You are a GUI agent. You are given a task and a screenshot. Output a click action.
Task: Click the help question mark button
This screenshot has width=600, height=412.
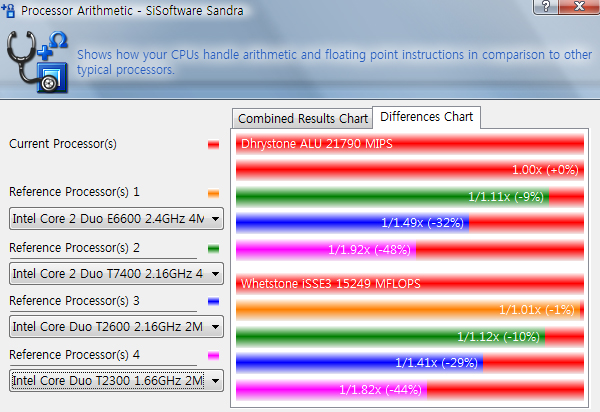pyautogui.click(x=546, y=6)
